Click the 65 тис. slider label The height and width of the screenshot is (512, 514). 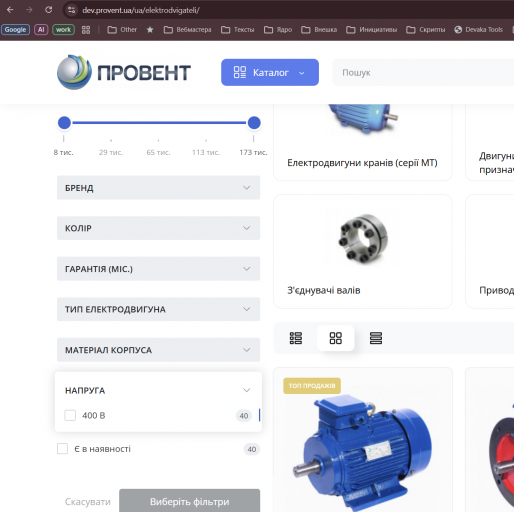pos(158,152)
